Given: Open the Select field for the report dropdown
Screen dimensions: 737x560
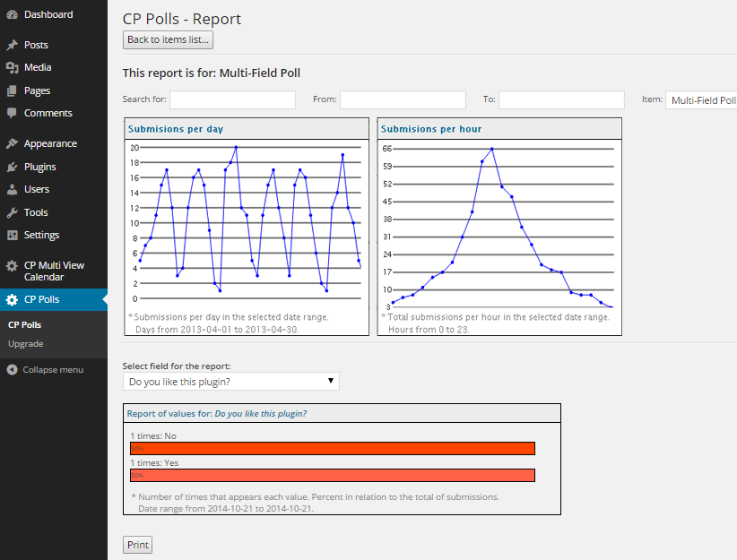Looking at the screenshot, I should [230, 382].
